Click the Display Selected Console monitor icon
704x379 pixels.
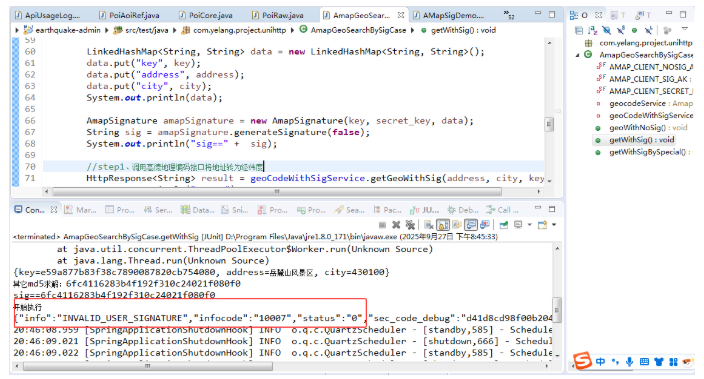pos(518,225)
